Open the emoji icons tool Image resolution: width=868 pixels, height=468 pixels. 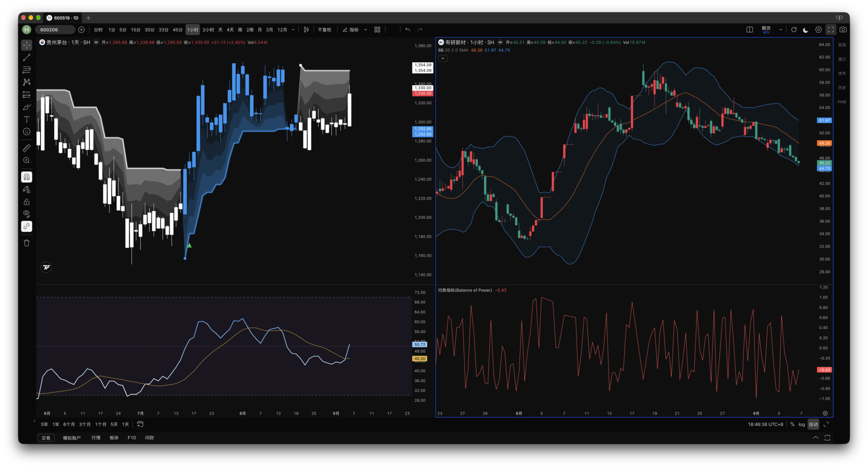[27, 131]
